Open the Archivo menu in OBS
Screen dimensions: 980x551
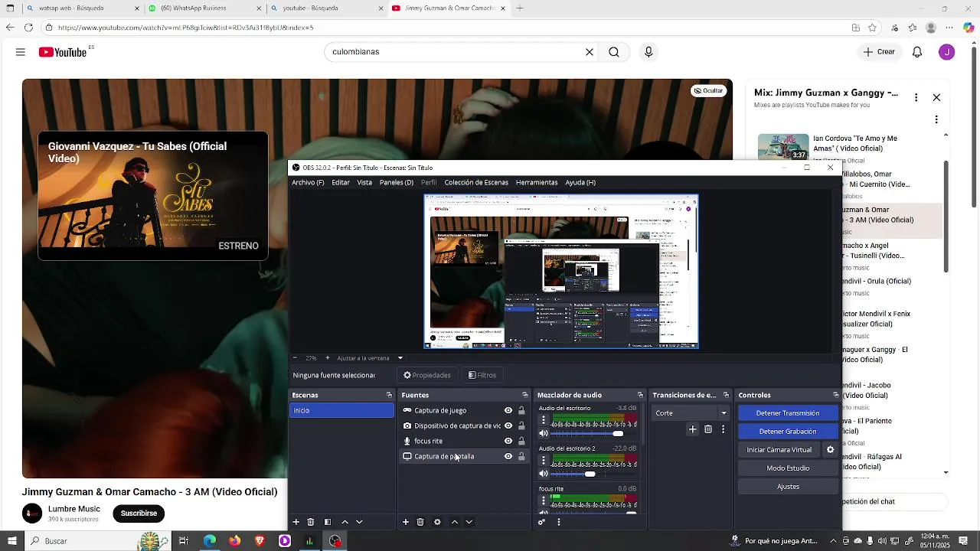308,183
